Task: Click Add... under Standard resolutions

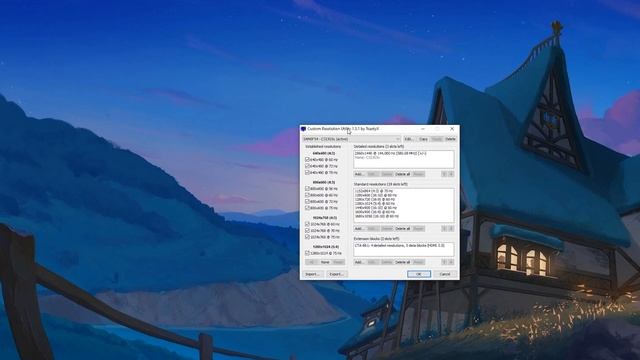Action: coord(359,229)
